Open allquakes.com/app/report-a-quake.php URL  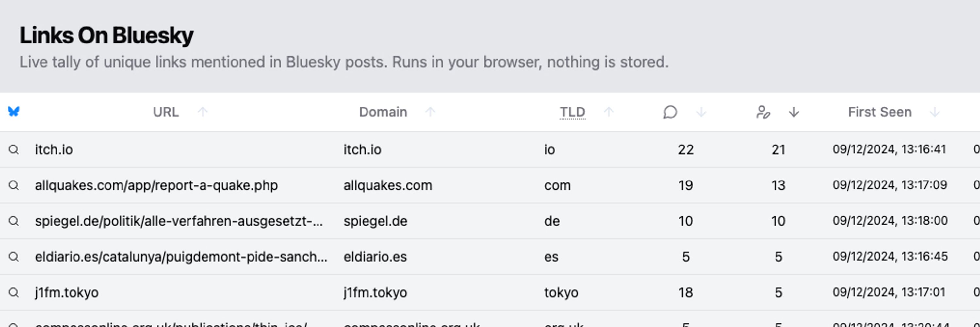(x=156, y=185)
